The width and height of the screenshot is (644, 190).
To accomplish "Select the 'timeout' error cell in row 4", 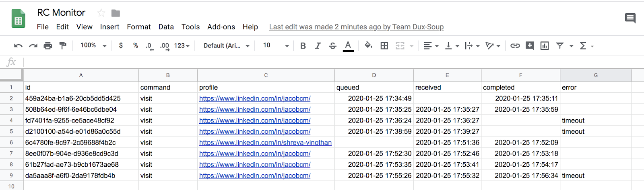I will pyautogui.click(x=596, y=121).
